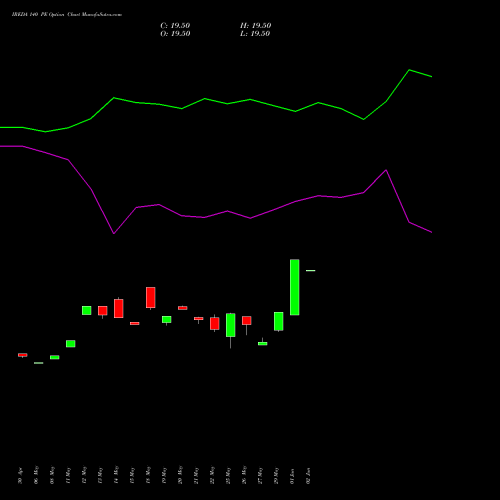Click the closing price value C: 19.50

pos(175,26)
